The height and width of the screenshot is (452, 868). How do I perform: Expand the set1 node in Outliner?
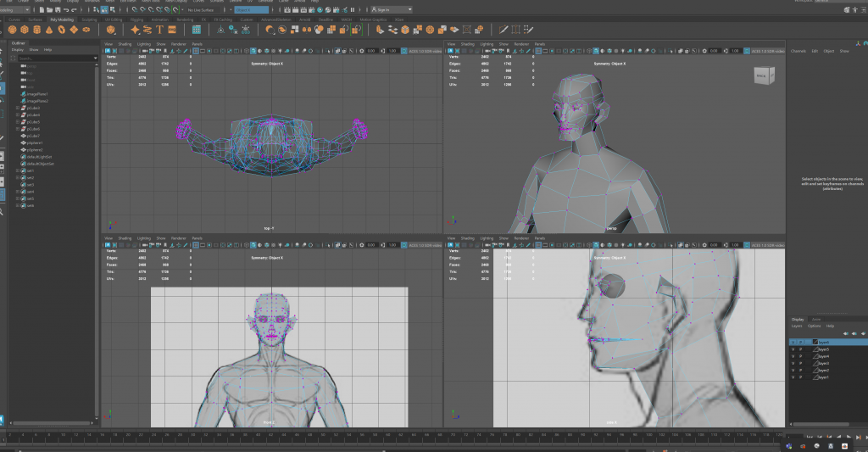[x=18, y=170]
